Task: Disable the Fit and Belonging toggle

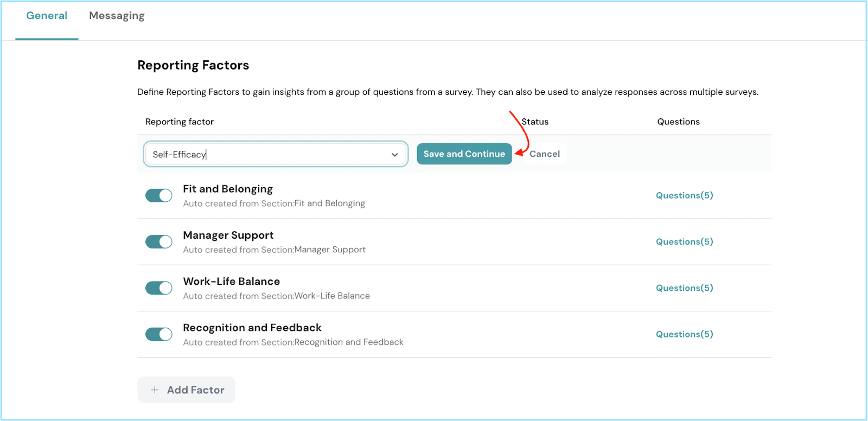Action: tap(159, 196)
